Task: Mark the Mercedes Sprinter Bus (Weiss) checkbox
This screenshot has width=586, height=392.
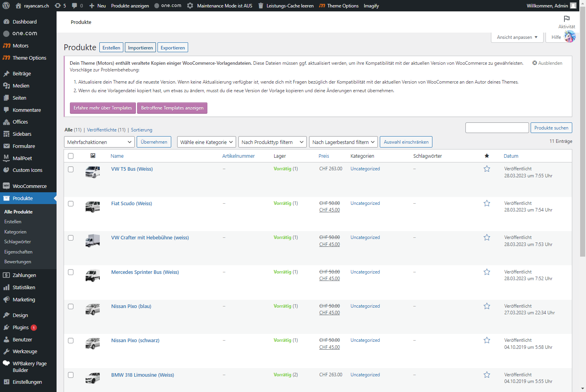Action: (x=71, y=272)
